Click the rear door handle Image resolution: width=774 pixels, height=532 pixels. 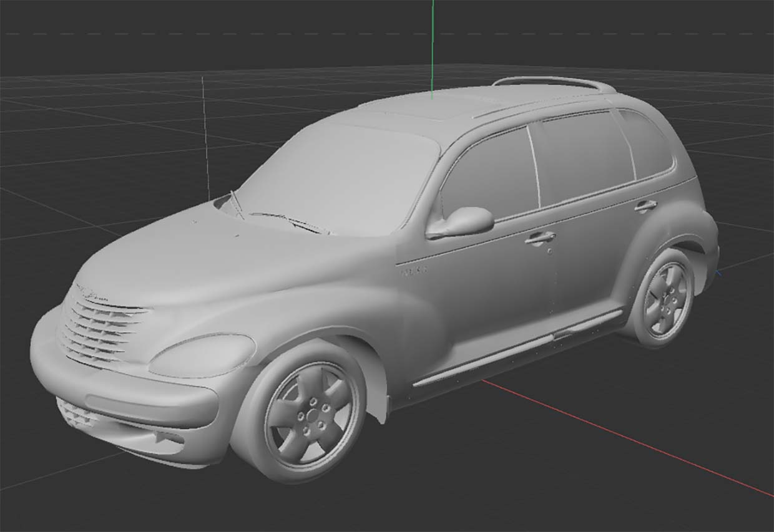pos(645,205)
